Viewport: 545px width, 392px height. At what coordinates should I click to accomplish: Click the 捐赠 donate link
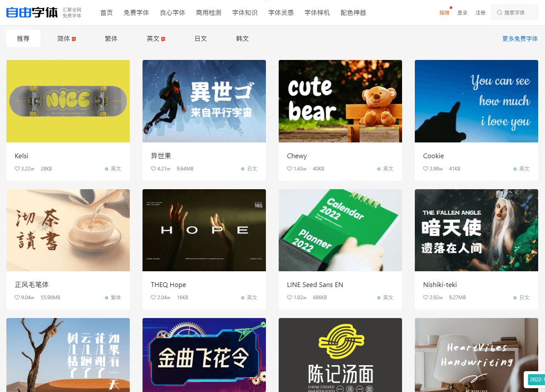[444, 13]
